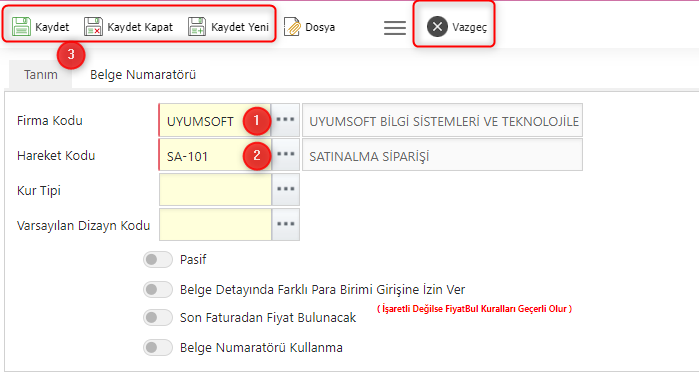Open the Varsayılan Dizayn Kodu lookup ellipsis button
Viewport: 699px width, 377px height.
coord(286,225)
